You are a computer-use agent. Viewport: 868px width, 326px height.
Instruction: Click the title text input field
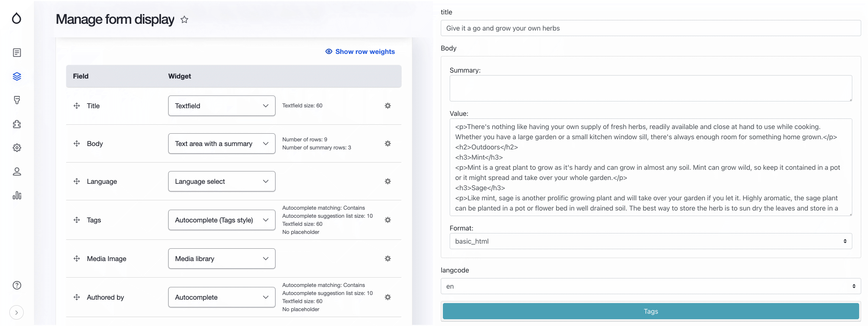tap(651, 28)
